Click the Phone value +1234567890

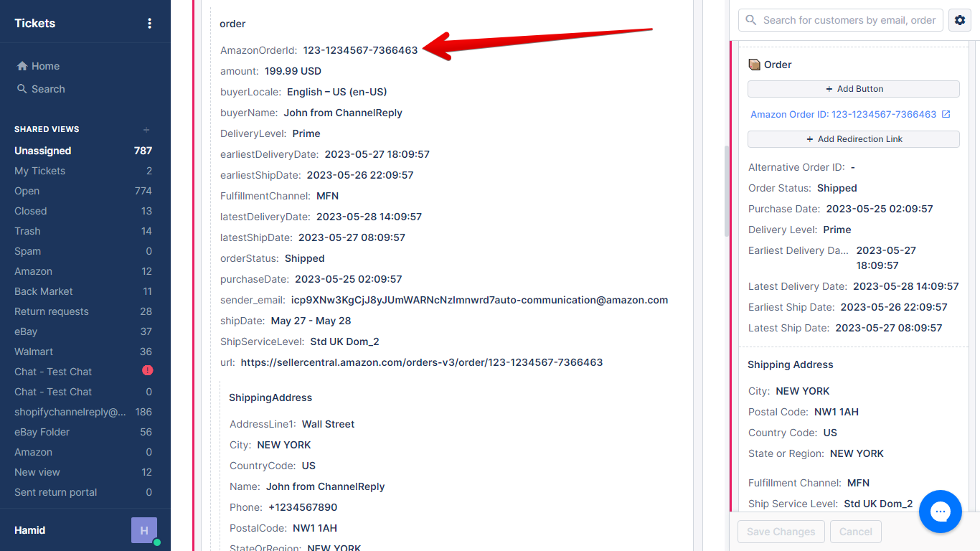click(303, 507)
